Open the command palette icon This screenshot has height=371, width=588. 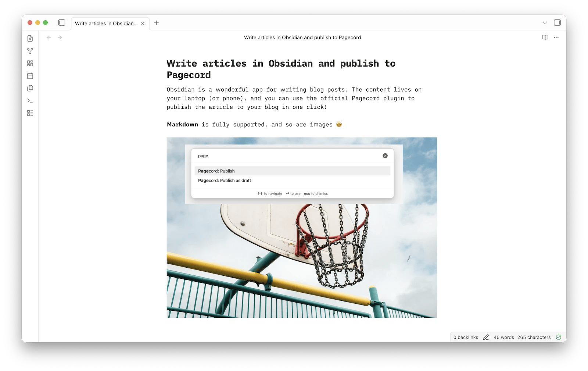pyautogui.click(x=30, y=100)
